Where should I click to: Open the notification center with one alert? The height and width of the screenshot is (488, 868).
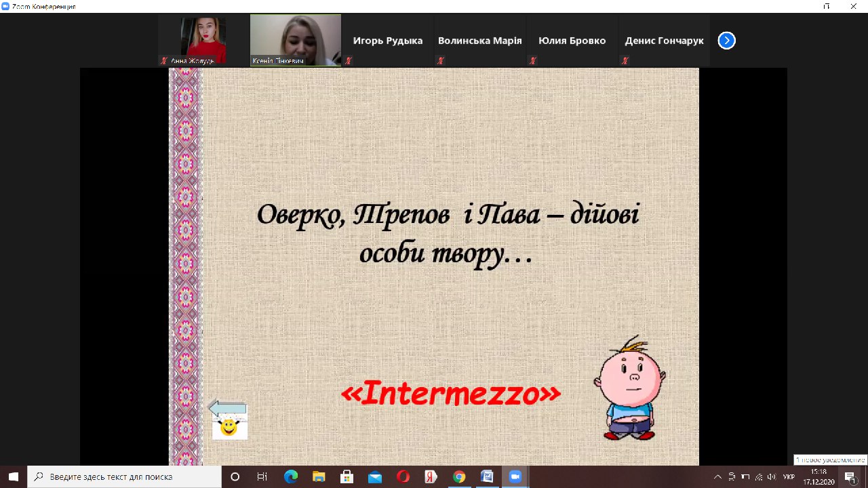(849, 476)
